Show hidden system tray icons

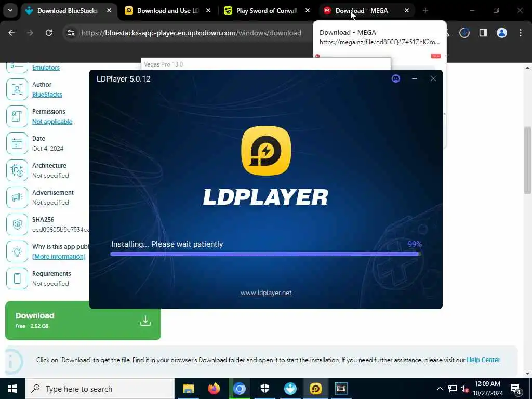click(x=440, y=389)
